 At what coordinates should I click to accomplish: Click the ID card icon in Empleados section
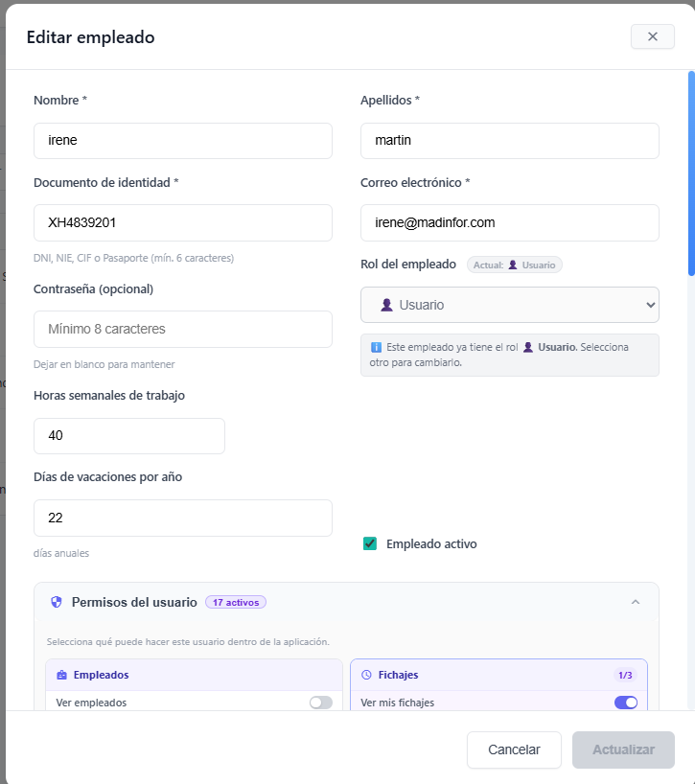(x=60, y=675)
